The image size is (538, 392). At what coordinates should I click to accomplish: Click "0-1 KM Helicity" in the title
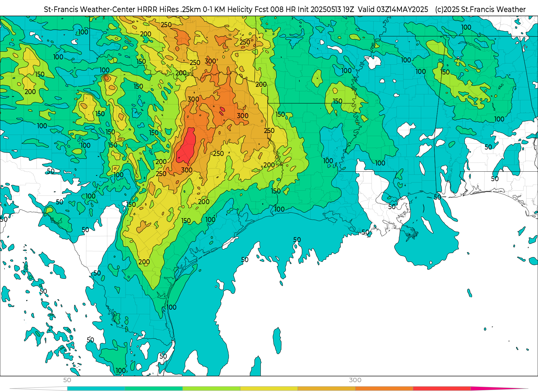pyautogui.click(x=228, y=10)
